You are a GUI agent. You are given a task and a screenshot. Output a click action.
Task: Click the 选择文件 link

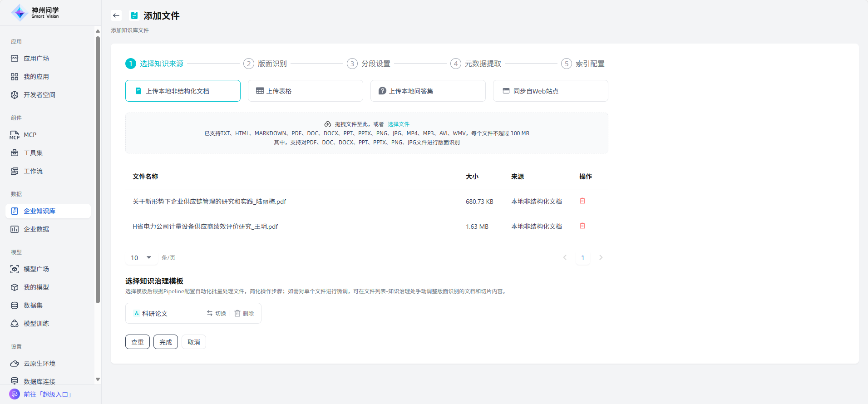click(x=398, y=124)
